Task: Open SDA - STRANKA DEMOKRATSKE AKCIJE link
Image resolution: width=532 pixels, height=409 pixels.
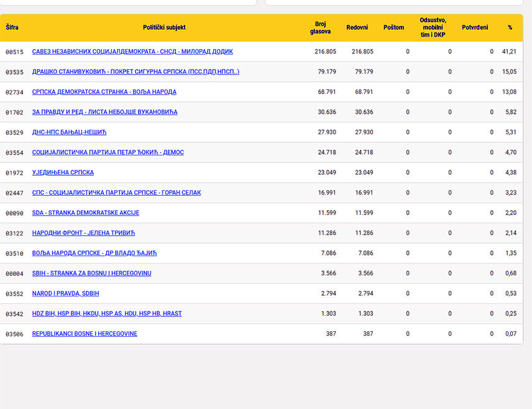Action: 86,213
